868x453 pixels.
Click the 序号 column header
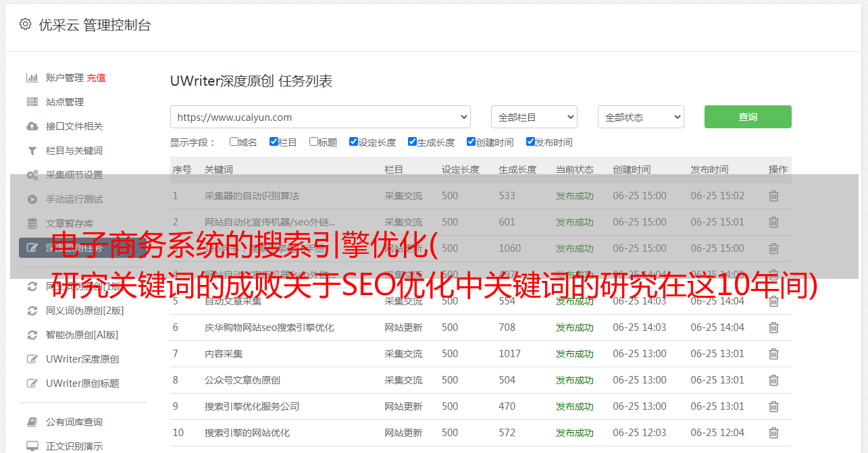coord(182,169)
